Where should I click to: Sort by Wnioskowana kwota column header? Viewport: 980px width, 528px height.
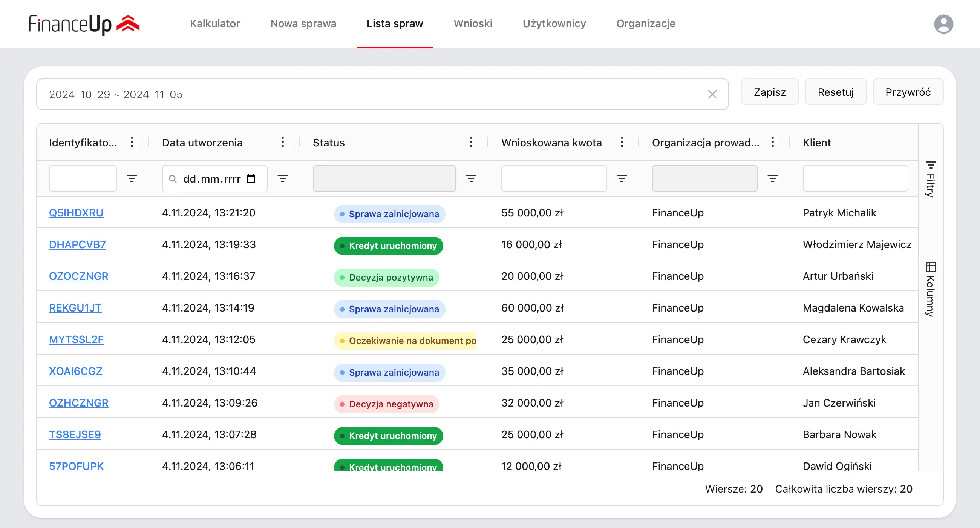tap(552, 143)
